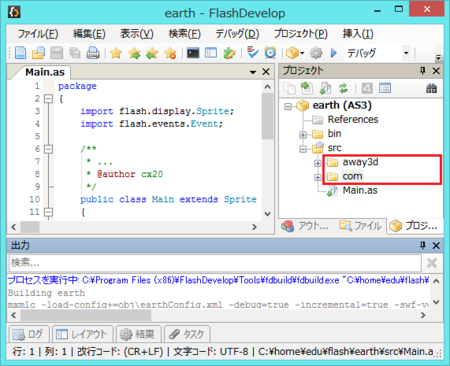Click project panel music note library icon
The height and width of the screenshot is (366, 450).
[325, 88]
